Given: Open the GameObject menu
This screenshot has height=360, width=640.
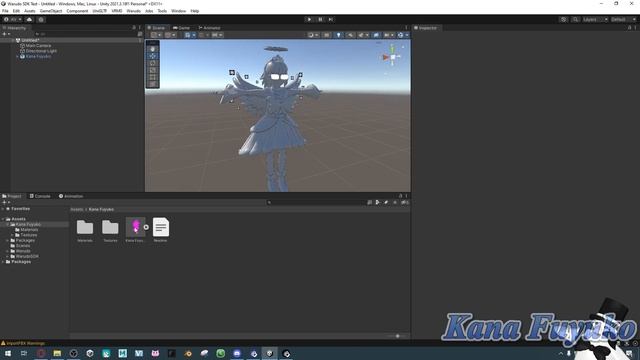Looking at the screenshot, I should point(51,11).
